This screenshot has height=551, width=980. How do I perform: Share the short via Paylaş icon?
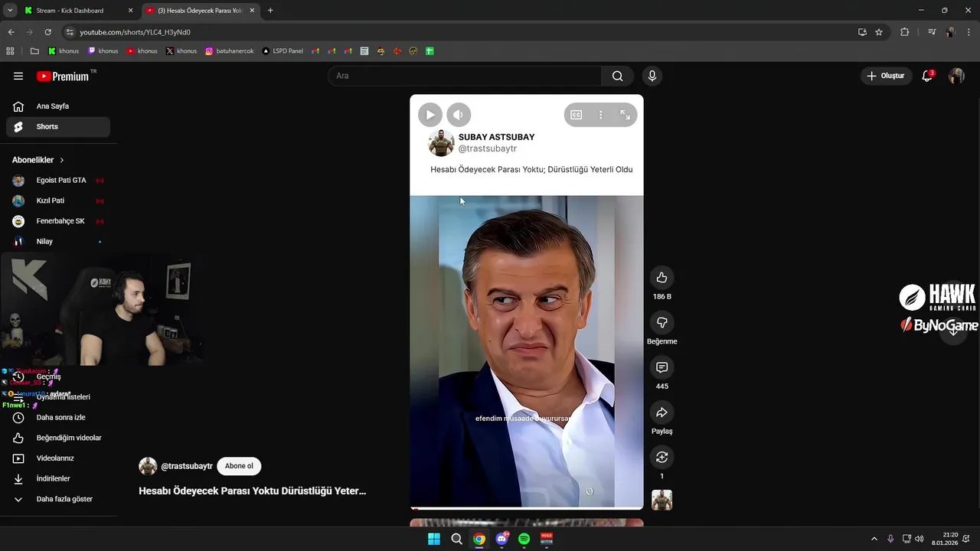661,412
